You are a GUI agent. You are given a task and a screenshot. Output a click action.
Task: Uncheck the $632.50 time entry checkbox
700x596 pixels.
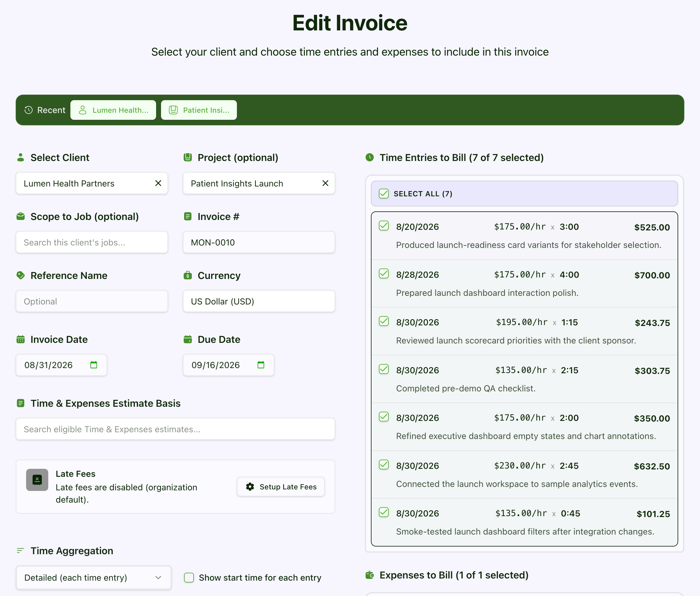[x=384, y=465]
